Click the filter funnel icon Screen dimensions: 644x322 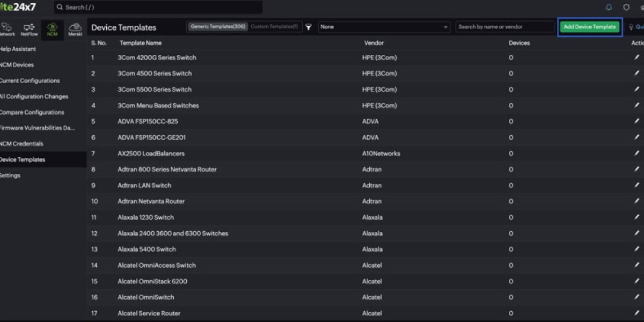[x=309, y=27]
